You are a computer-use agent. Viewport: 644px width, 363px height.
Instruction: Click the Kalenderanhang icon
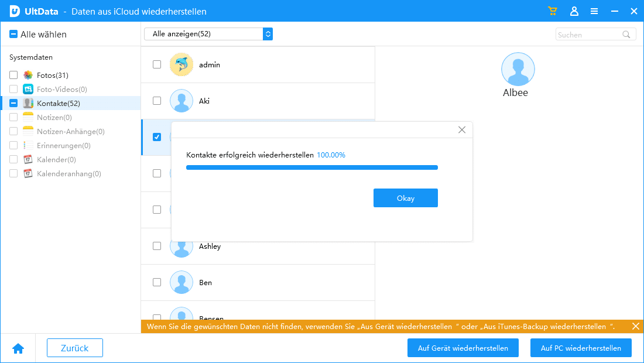[28, 173]
